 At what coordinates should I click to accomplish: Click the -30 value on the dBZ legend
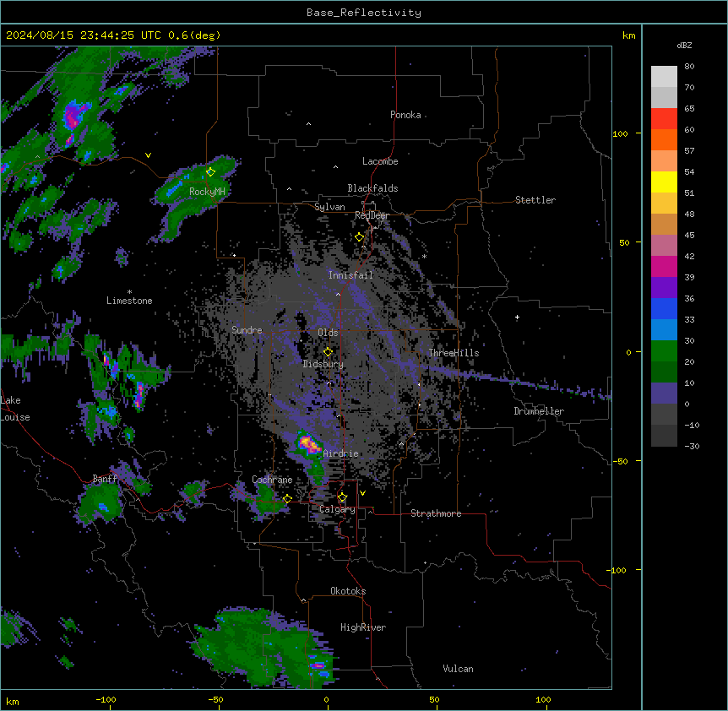692,447
